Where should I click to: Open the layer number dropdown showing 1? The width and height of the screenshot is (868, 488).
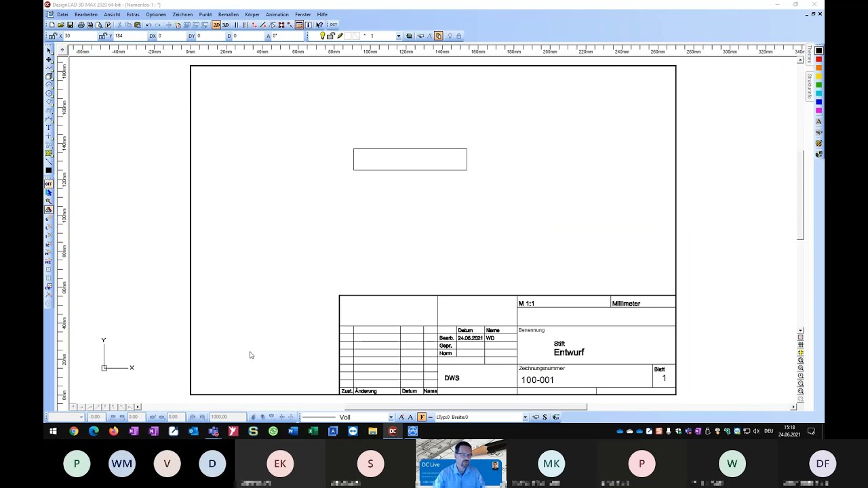398,36
